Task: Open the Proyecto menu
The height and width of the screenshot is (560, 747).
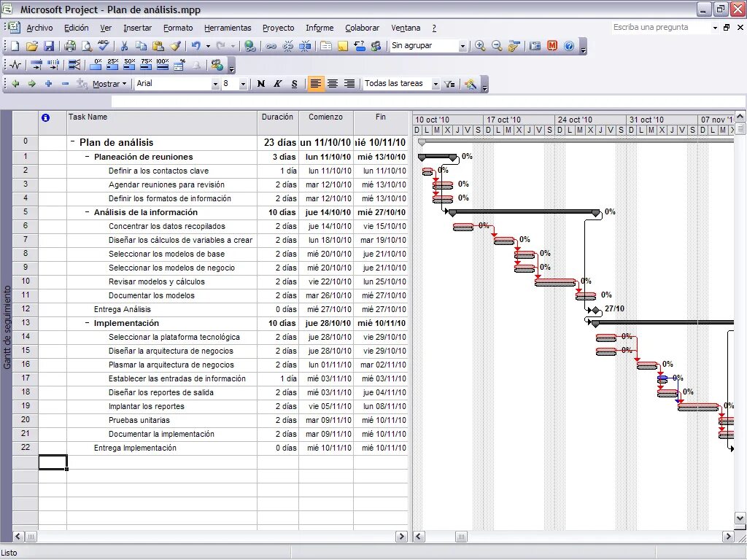Action: (x=278, y=28)
